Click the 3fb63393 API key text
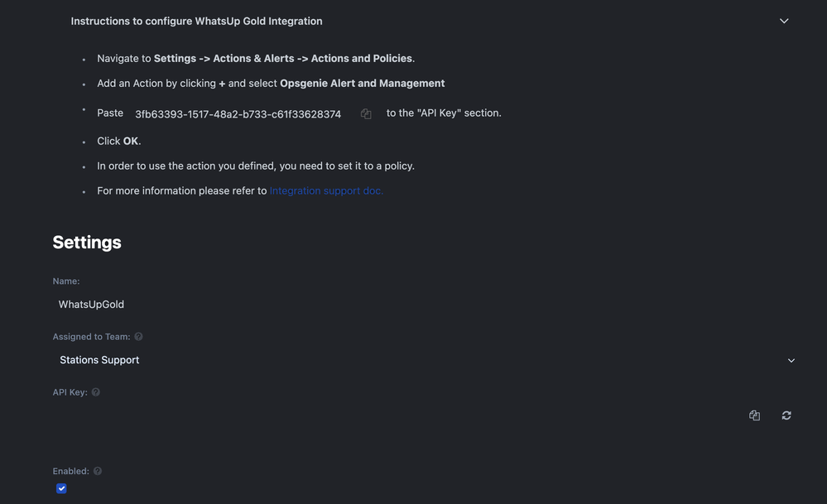 point(238,113)
